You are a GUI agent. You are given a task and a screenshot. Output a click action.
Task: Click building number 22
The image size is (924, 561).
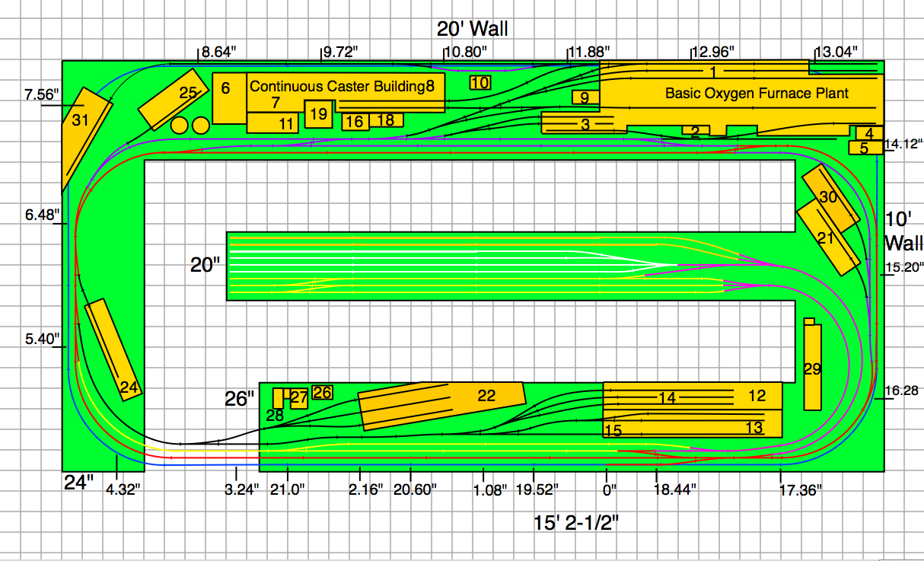point(486,395)
